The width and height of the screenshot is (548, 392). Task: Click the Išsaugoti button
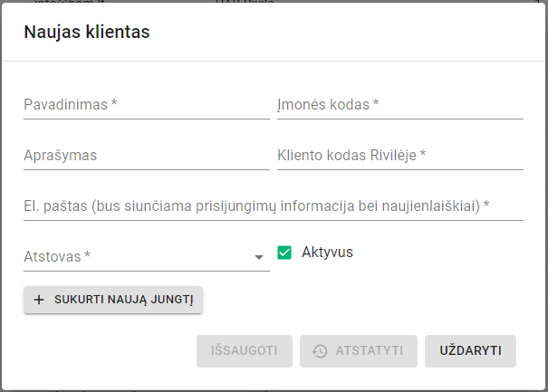244,351
